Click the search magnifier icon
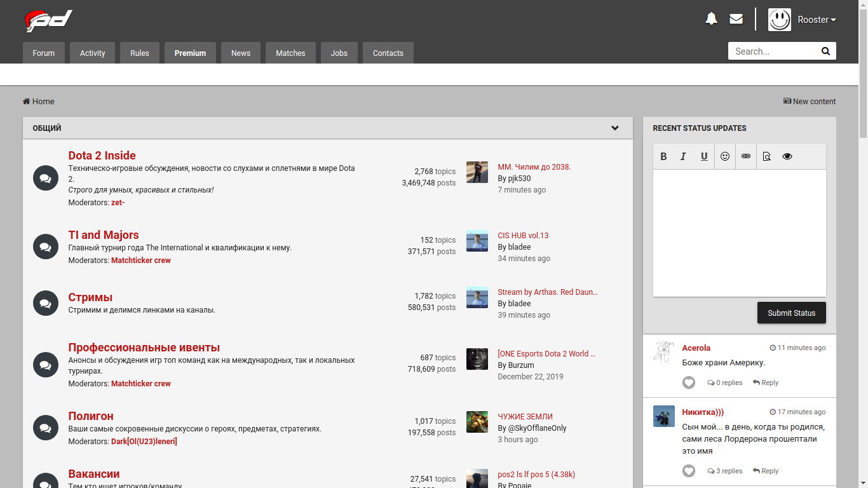The width and height of the screenshot is (868, 488). pos(825,51)
